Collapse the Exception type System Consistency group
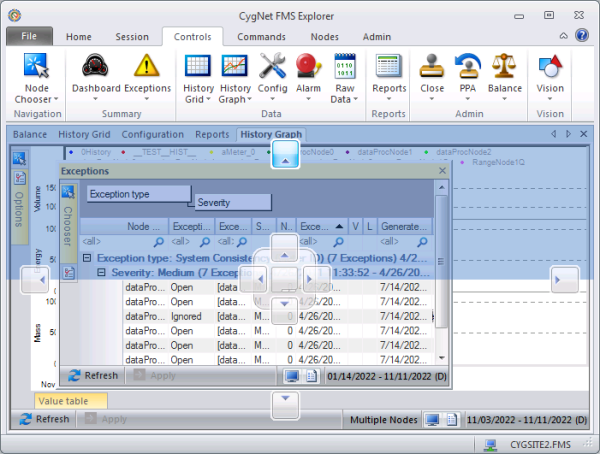 click(87, 258)
